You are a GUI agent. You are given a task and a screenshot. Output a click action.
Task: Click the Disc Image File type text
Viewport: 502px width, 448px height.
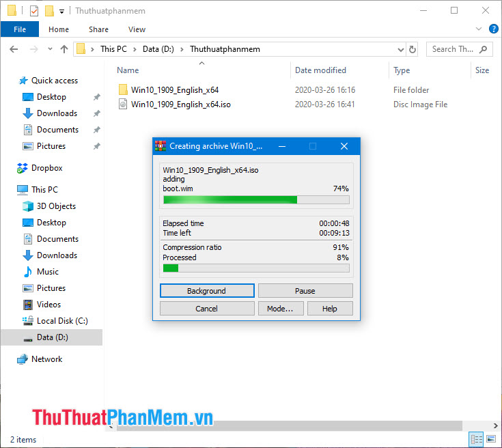[x=420, y=104]
